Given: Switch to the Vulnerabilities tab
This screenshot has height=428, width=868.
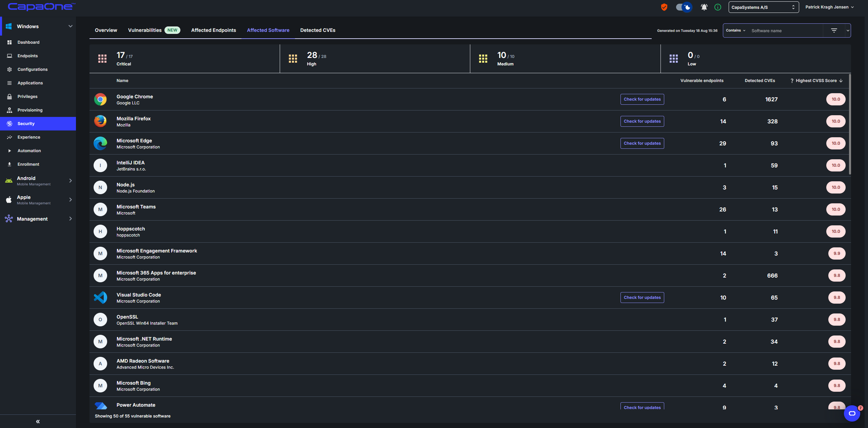Looking at the screenshot, I should [x=154, y=30].
